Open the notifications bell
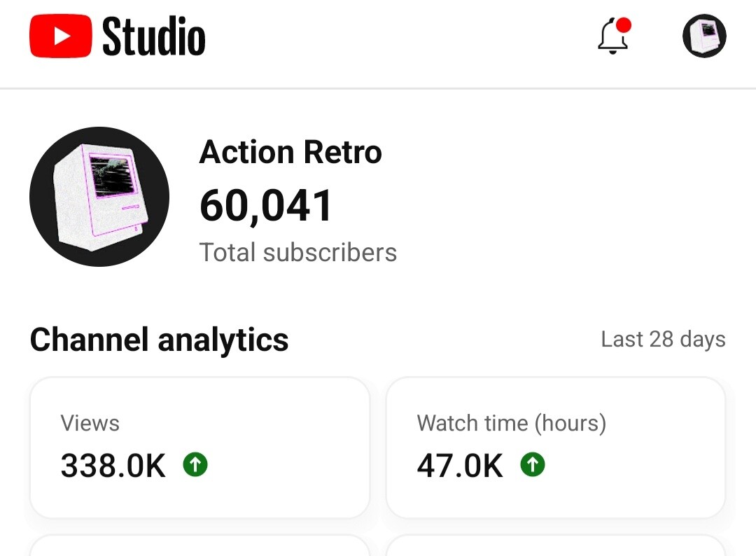The image size is (756, 556). point(613,36)
